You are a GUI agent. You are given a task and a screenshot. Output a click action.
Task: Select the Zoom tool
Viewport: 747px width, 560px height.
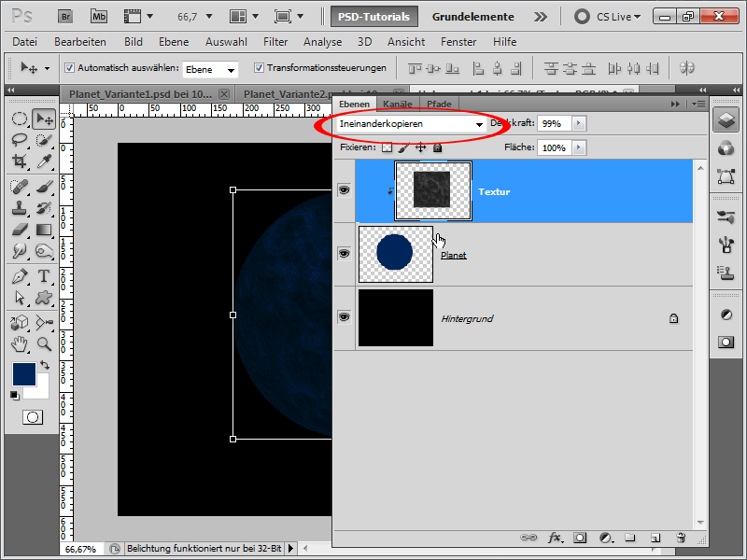coord(44,343)
